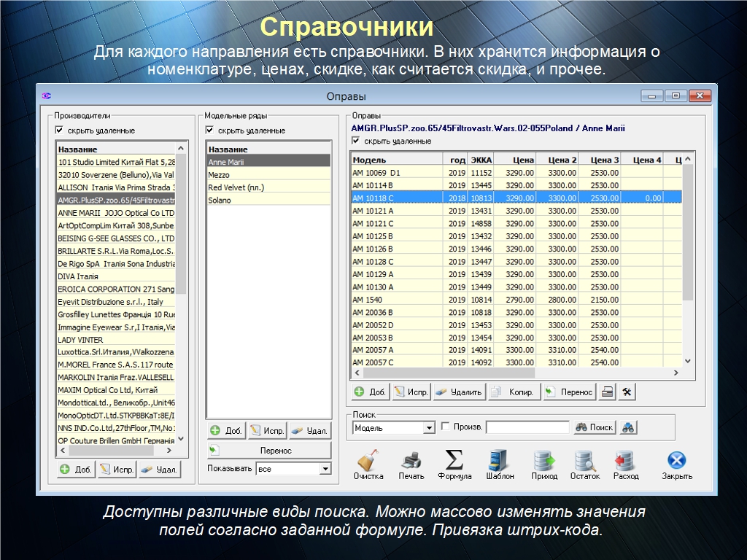The width and height of the screenshot is (747, 560).
Task: Open Печать printer icon
Action: tap(411, 461)
